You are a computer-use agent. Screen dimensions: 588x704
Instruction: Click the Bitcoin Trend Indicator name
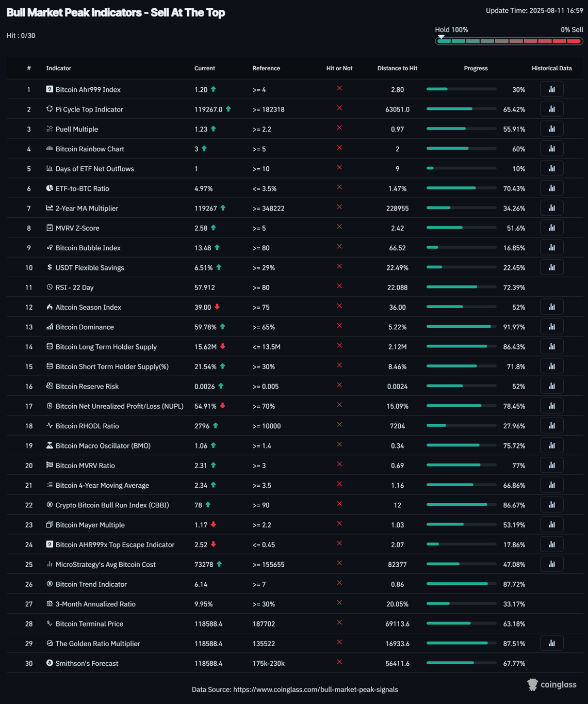click(91, 584)
